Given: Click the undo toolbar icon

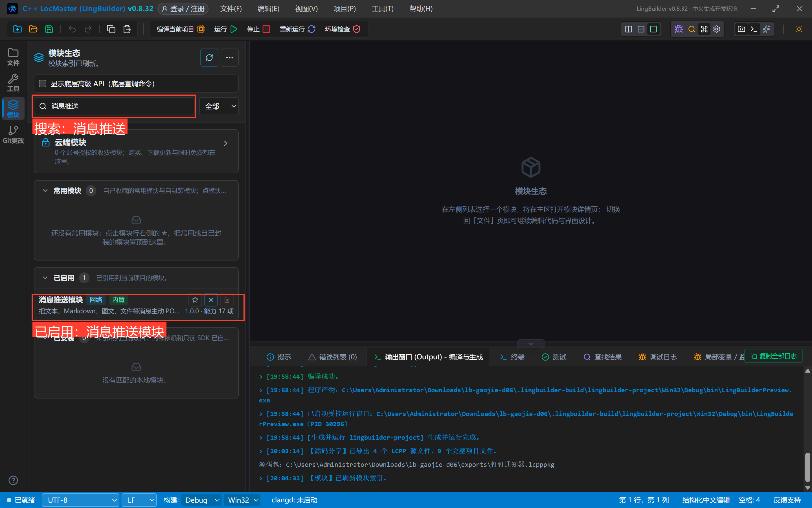Looking at the screenshot, I should coord(72,29).
